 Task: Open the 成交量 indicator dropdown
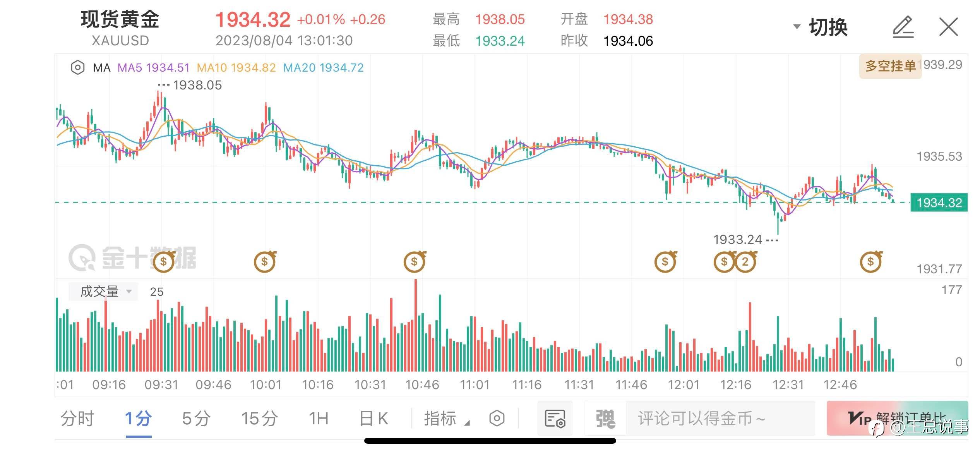click(x=103, y=292)
